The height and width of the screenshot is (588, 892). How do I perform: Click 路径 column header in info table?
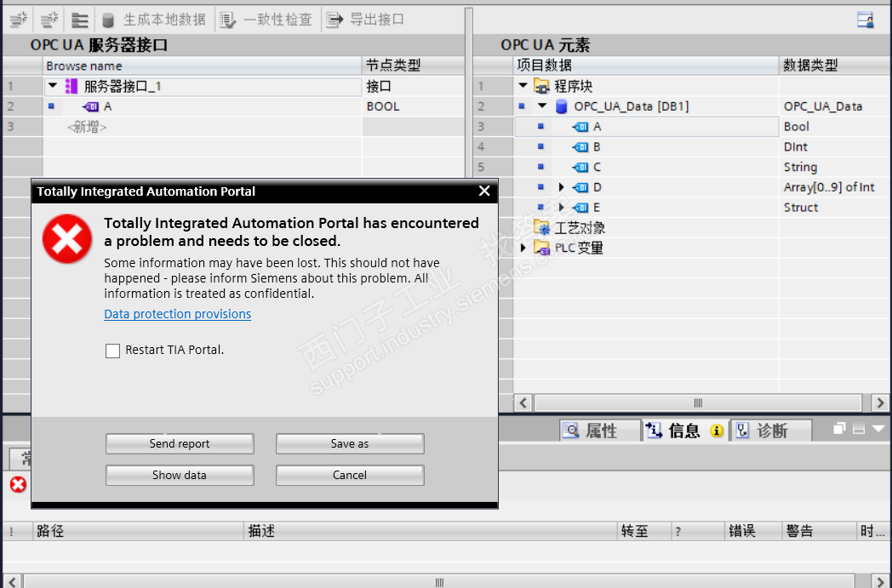coord(138,531)
